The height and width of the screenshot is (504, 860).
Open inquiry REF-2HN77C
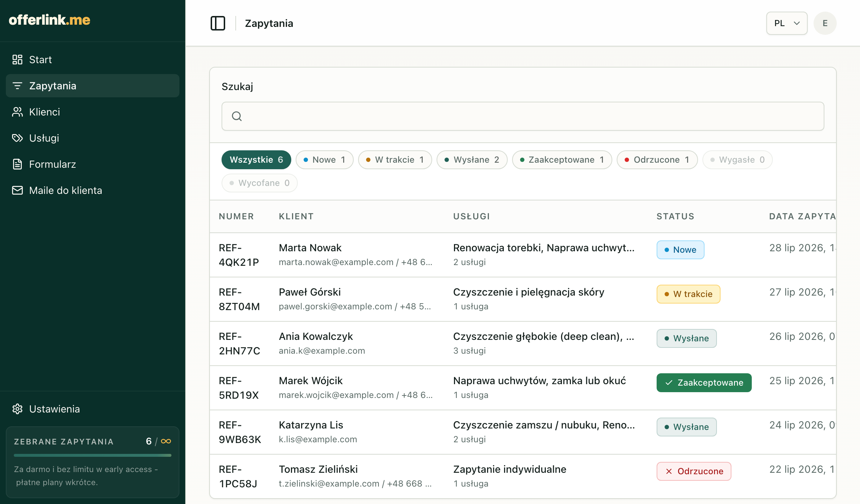coord(240,344)
